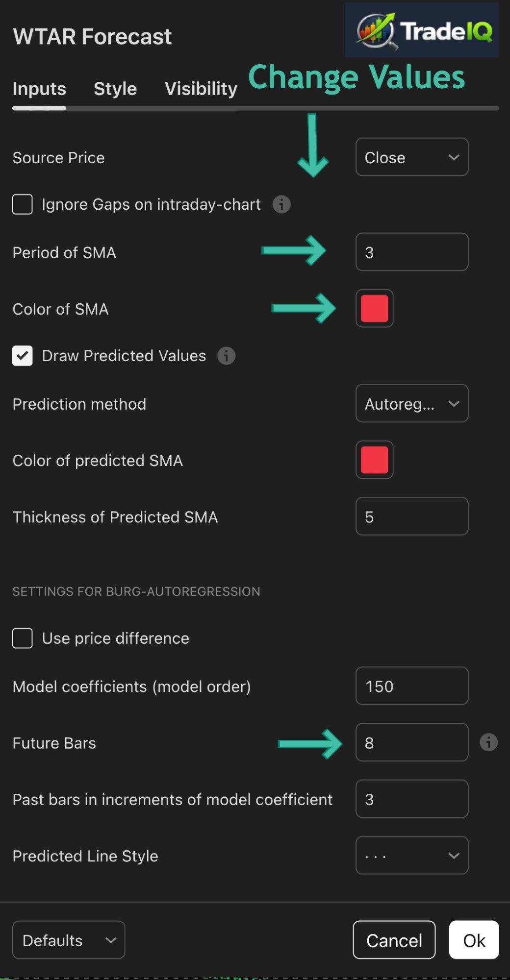This screenshot has width=510, height=980.
Task: Enable Ignore Gaps on intraday-chart checkbox
Action: click(x=23, y=204)
